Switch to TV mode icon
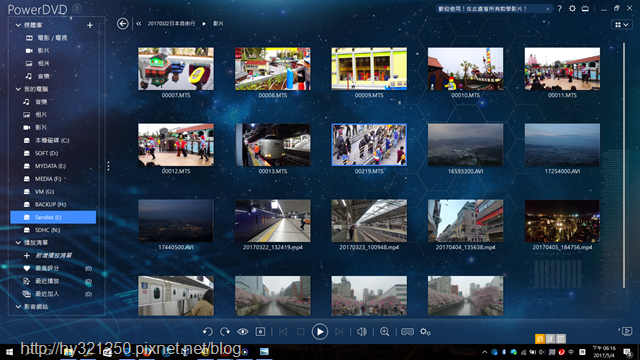 pyautogui.click(x=585, y=9)
